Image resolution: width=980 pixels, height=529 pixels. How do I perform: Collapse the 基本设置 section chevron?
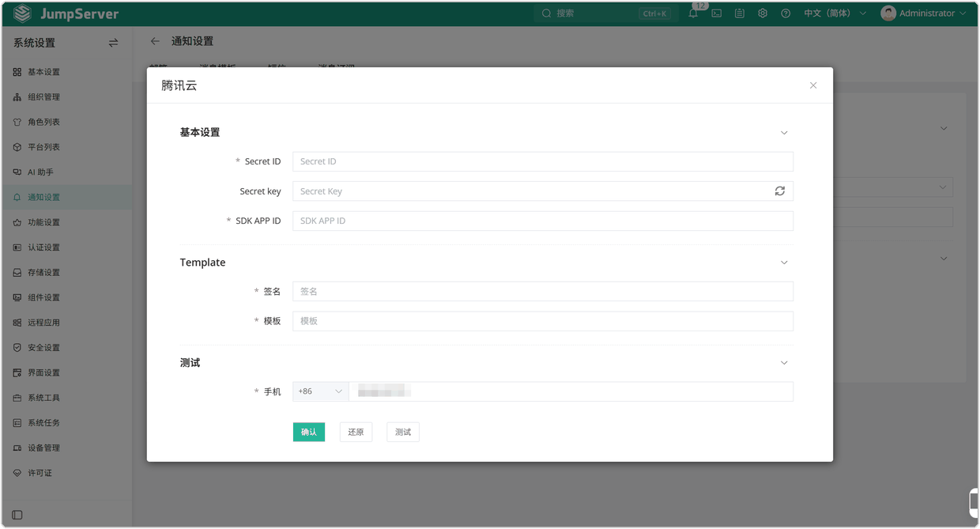[784, 133]
